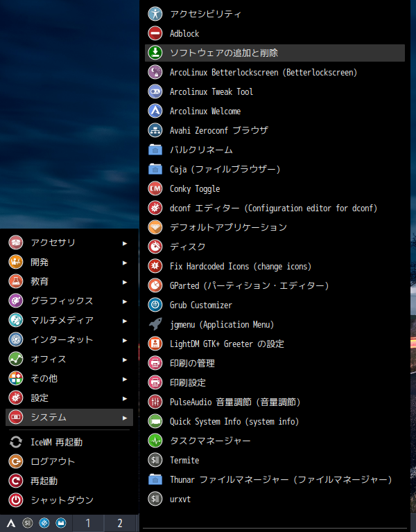Expand the オフィス submenu arrow
The height and width of the screenshot is (532, 416).
click(125, 360)
